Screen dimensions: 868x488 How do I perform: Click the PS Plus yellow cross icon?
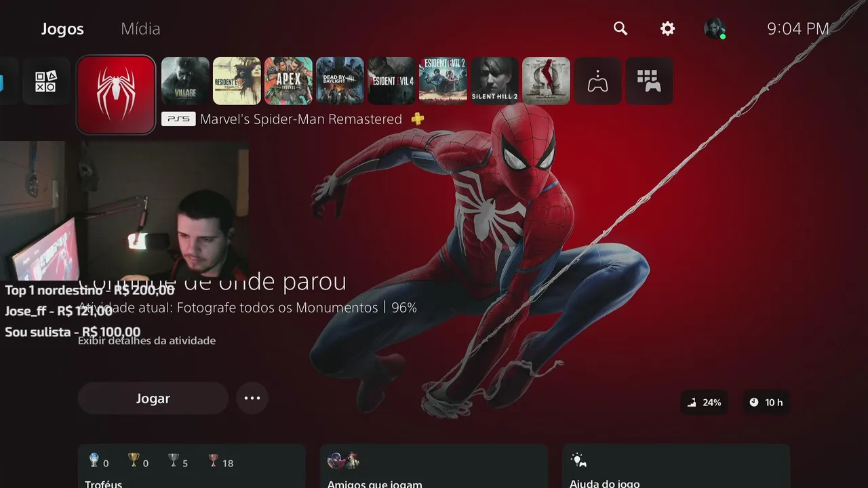point(418,119)
